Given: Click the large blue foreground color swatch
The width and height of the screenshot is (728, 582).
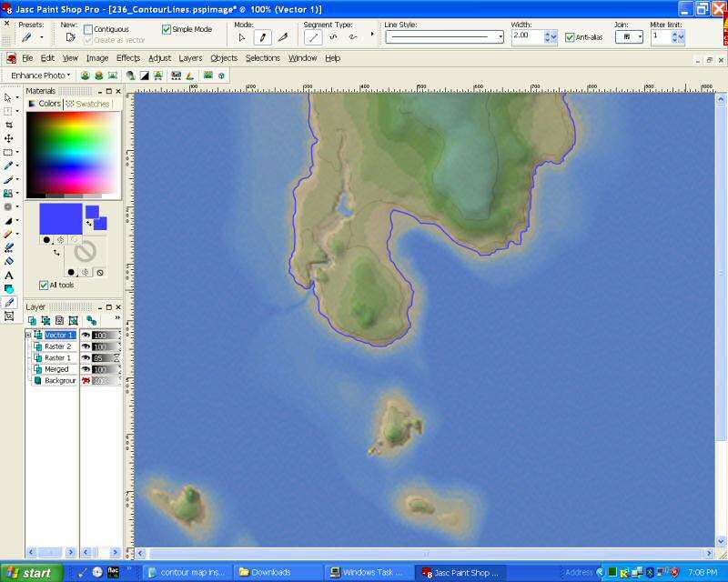Looking at the screenshot, I should (x=60, y=218).
